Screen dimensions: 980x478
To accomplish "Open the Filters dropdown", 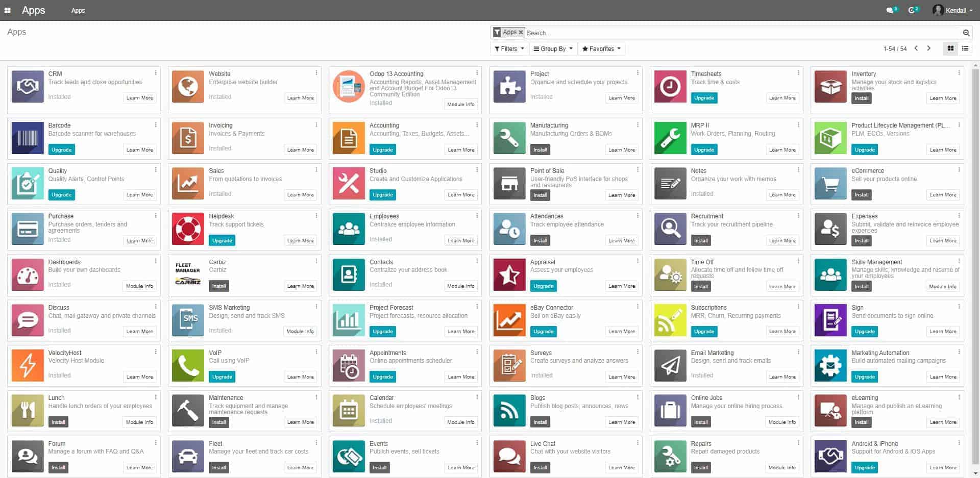I will tap(509, 49).
